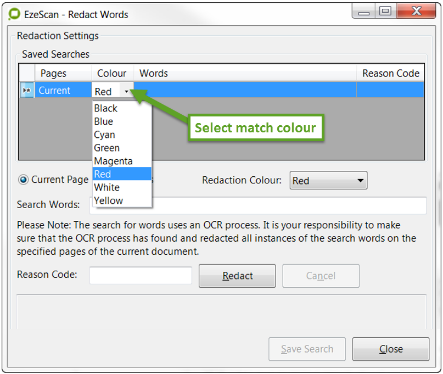
Task: Click the EzeScan logo icon in title bar
Action: click(x=14, y=14)
